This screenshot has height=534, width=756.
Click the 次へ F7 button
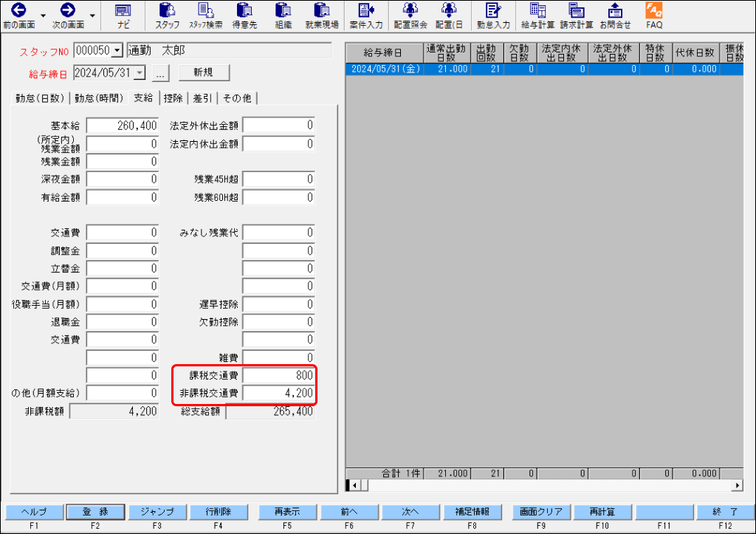coord(410,512)
